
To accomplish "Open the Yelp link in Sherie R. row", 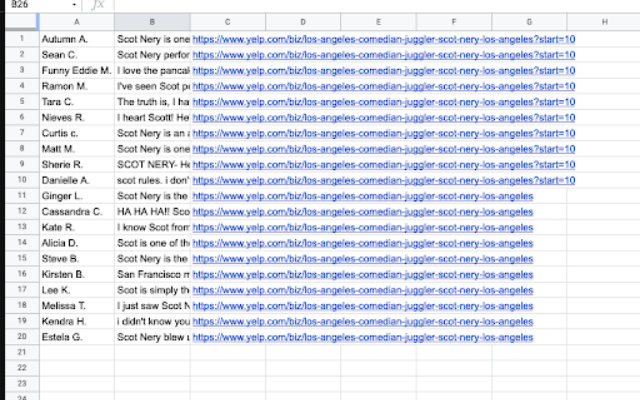I will [x=383, y=165].
